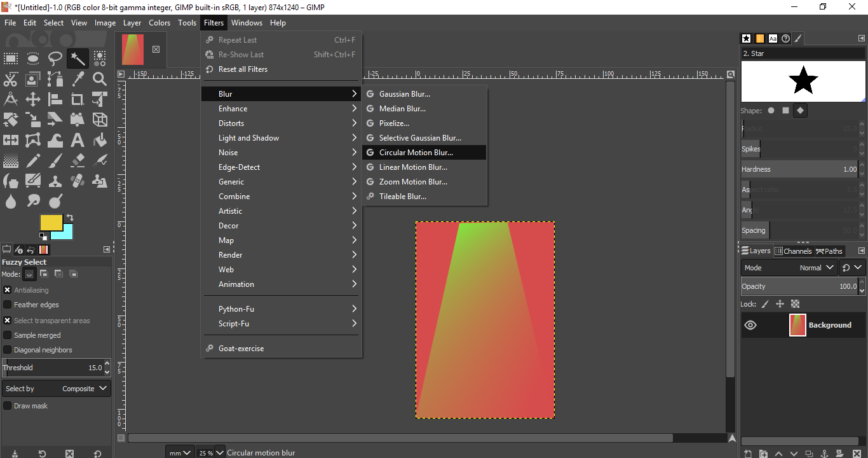
Task: Adjust the Threshold slider
Action: 53,368
